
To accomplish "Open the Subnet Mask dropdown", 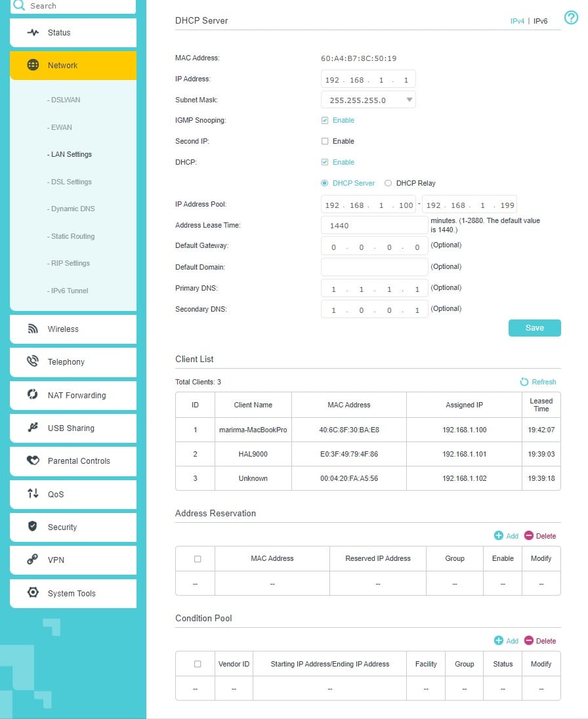I will tap(368, 100).
